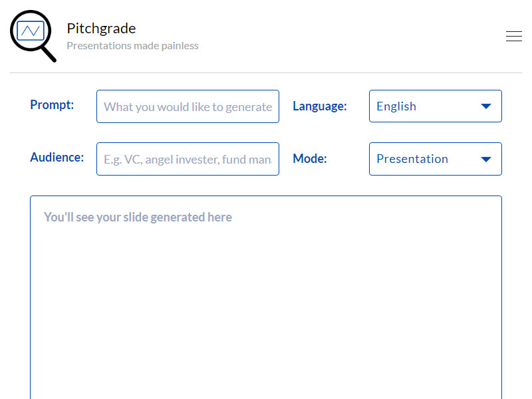
Task: Click the Mode dropdown arrow
Action: pyautogui.click(x=485, y=159)
